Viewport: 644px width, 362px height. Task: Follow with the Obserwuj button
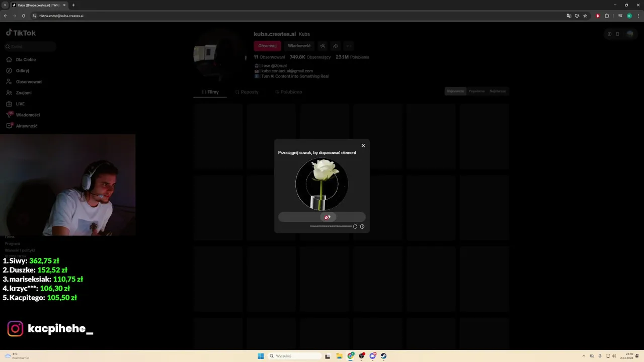pyautogui.click(x=267, y=46)
